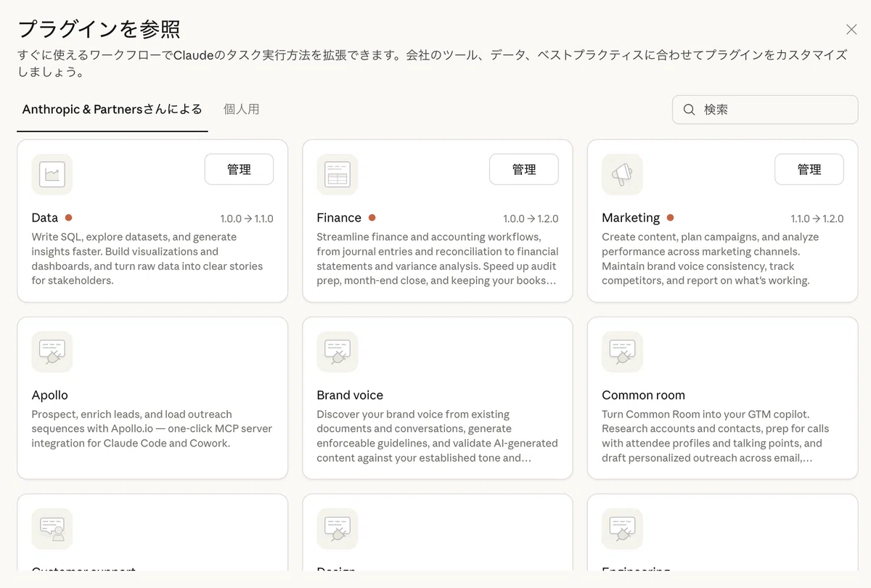Click the Marketing plugin megaphone icon
The image size is (871, 588).
click(622, 174)
